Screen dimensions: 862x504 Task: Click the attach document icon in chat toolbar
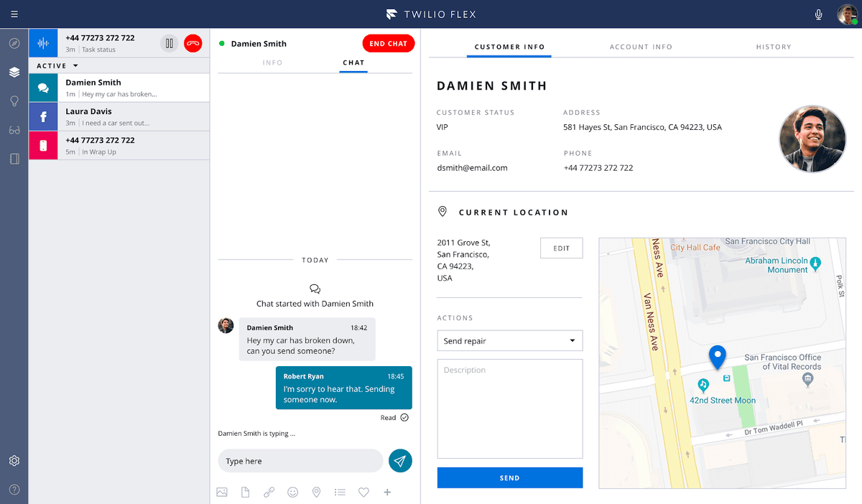coord(246,492)
